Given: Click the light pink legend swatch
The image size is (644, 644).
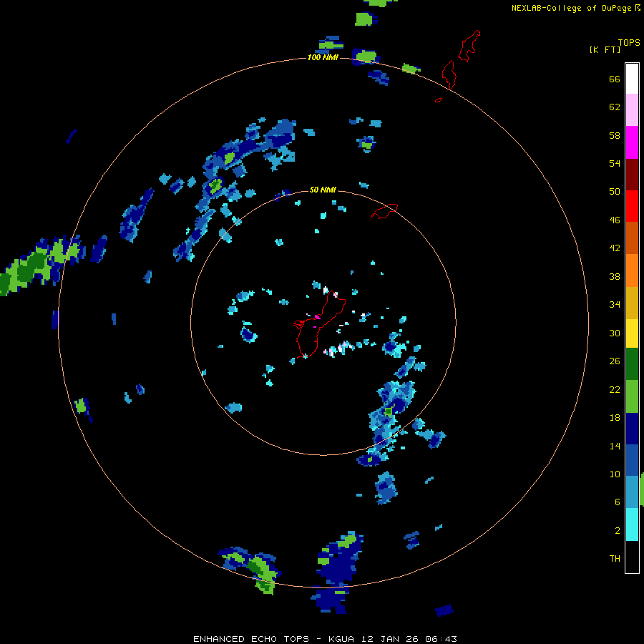Looking at the screenshot, I should [x=632, y=109].
